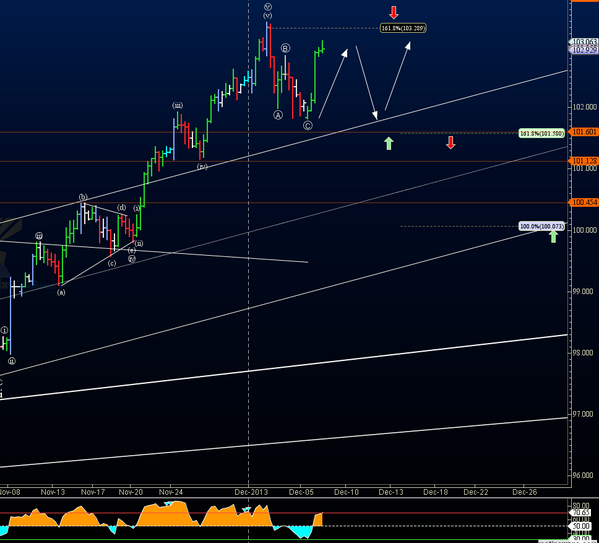Click the red down arrow beneath the 101.601 level
The width and height of the screenshot is (599, 543).
click(x=450, y=143)
